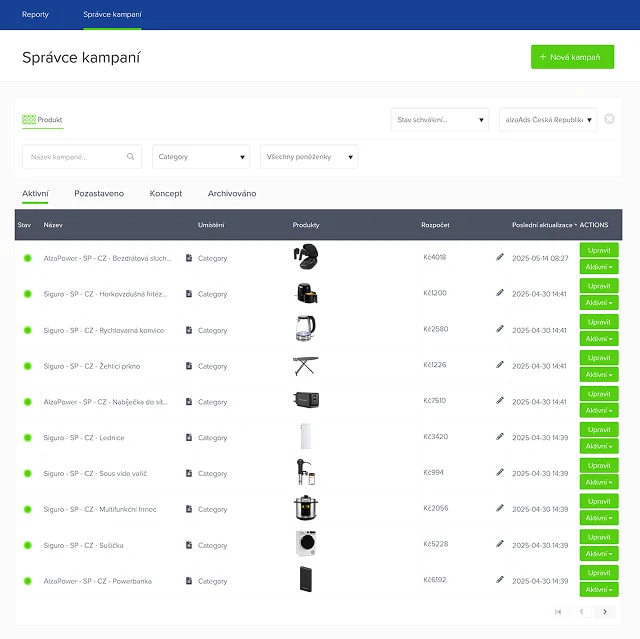The width and height of the screenshot is (640, 639).
Task: Jump to first page pagination icon
Action: click(x=558, y=611)
